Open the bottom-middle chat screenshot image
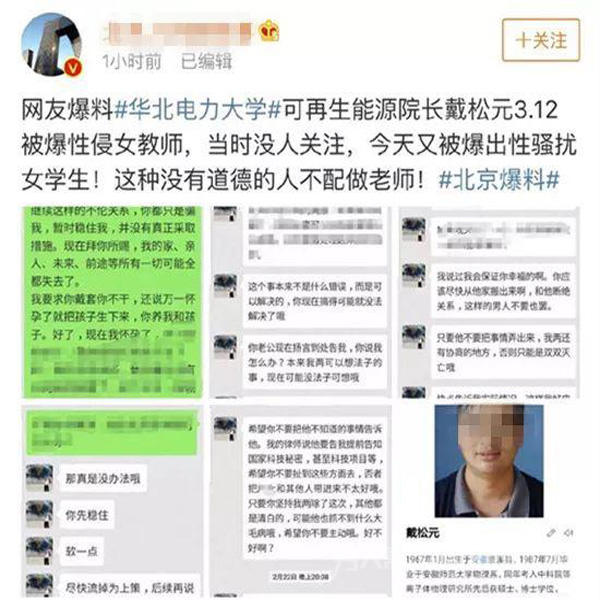 coord(300,501)
